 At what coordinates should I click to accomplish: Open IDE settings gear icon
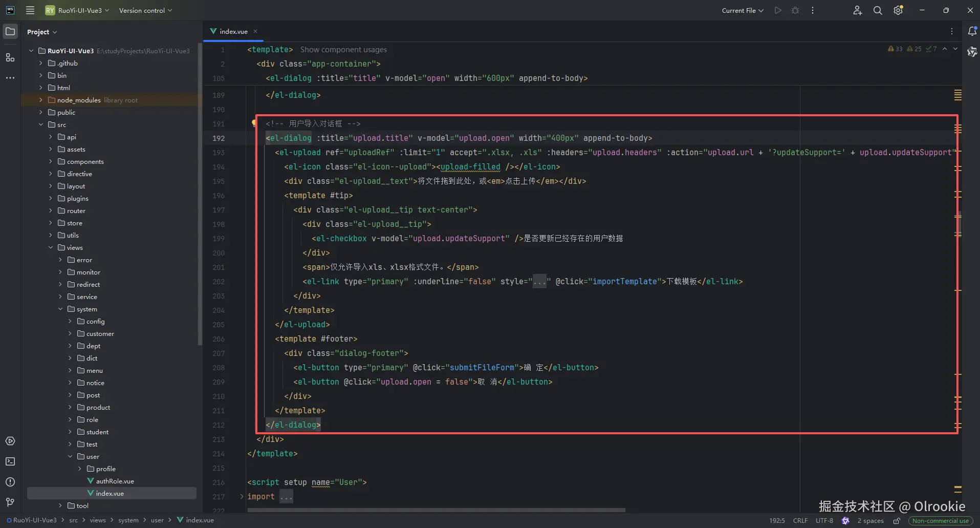coord(898,10)
